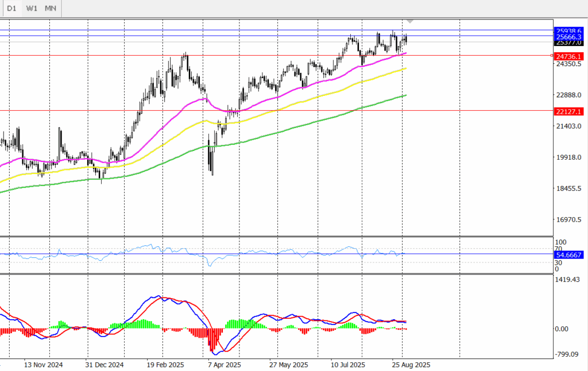Image resolution: width=588 pixels, height=371 pixels.
Task: Click the RSI value label 54.6667
Action: click(569, 254)
